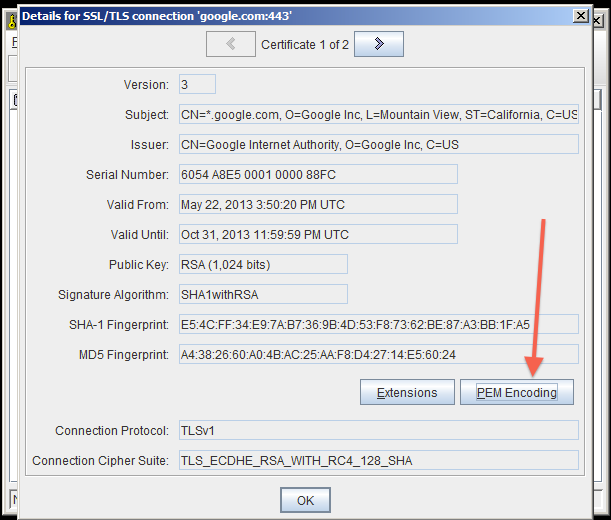Image resolution: width=611 pixels, height=520 pixels.
Task: Click the Signature Algorithm field
Action: (263, 294)
